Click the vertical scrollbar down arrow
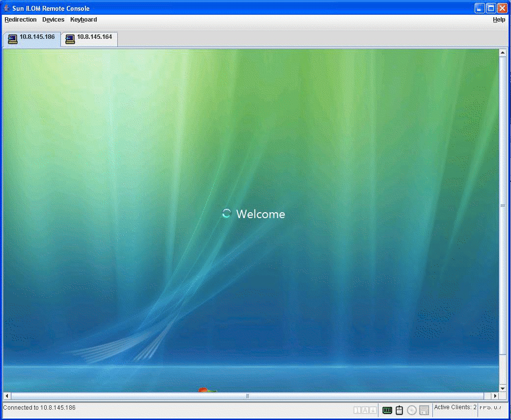Image resolution: width=511 pixels, height=420 pixels. tap(503, 388)
